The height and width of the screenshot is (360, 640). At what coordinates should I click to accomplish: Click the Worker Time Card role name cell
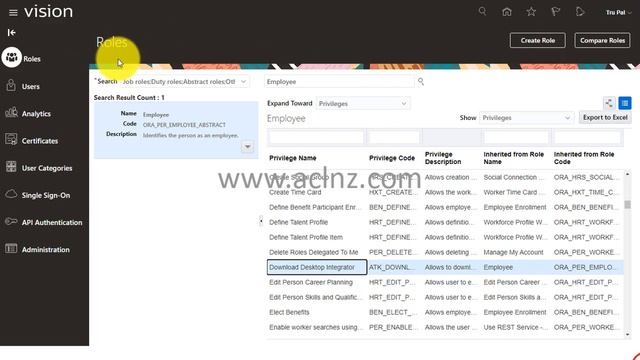point(513,192)
